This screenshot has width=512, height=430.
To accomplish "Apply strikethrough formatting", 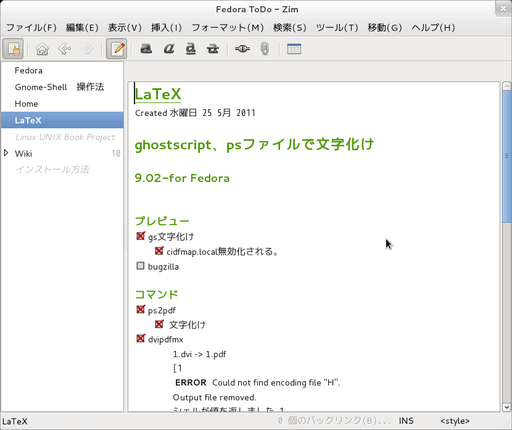I will 213,49.
